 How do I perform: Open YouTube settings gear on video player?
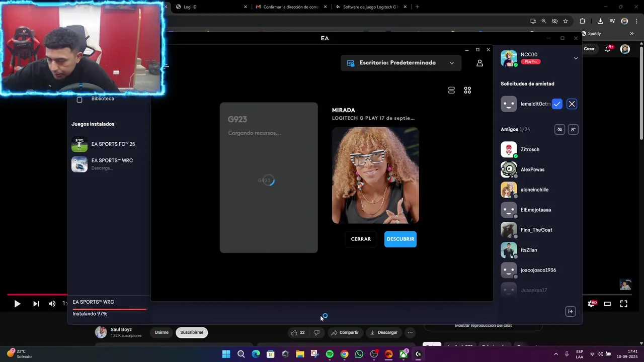pos(592,304)
